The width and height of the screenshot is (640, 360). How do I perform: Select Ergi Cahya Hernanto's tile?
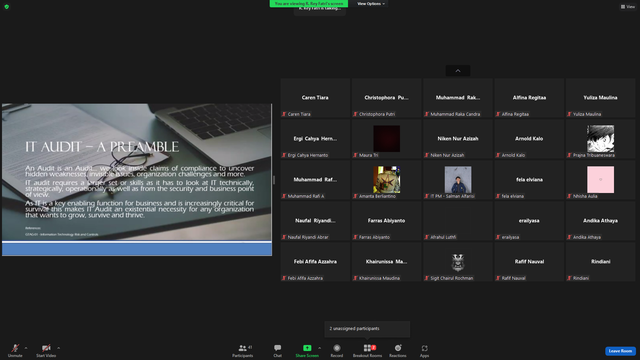pos(315,139)
